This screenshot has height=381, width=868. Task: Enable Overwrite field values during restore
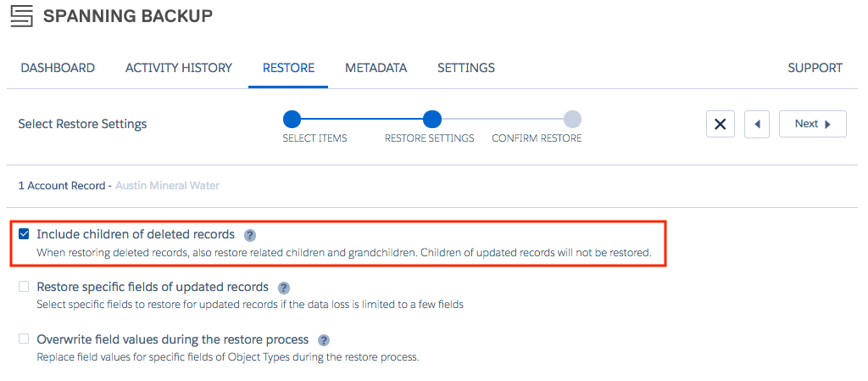pos(24,339)
